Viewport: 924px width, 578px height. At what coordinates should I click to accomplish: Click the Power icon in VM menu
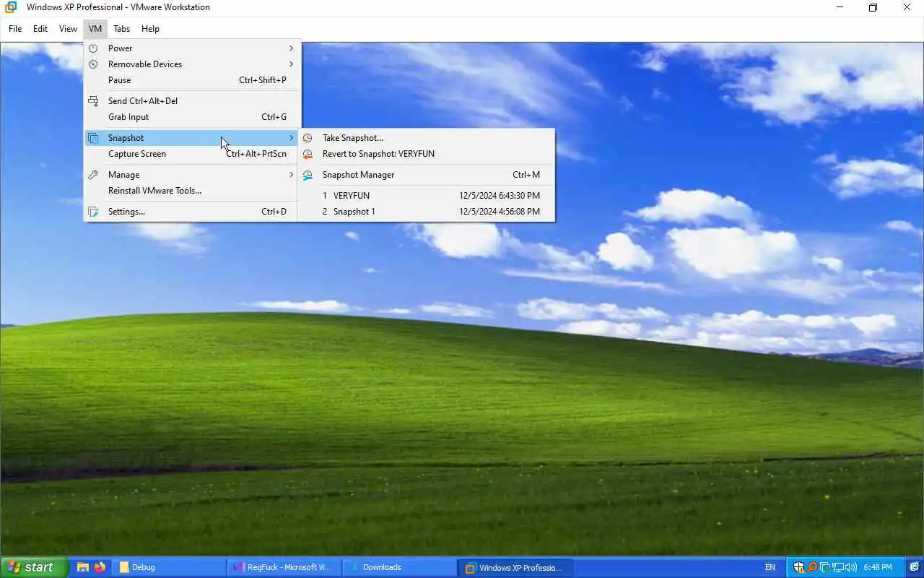pos(93,48)
